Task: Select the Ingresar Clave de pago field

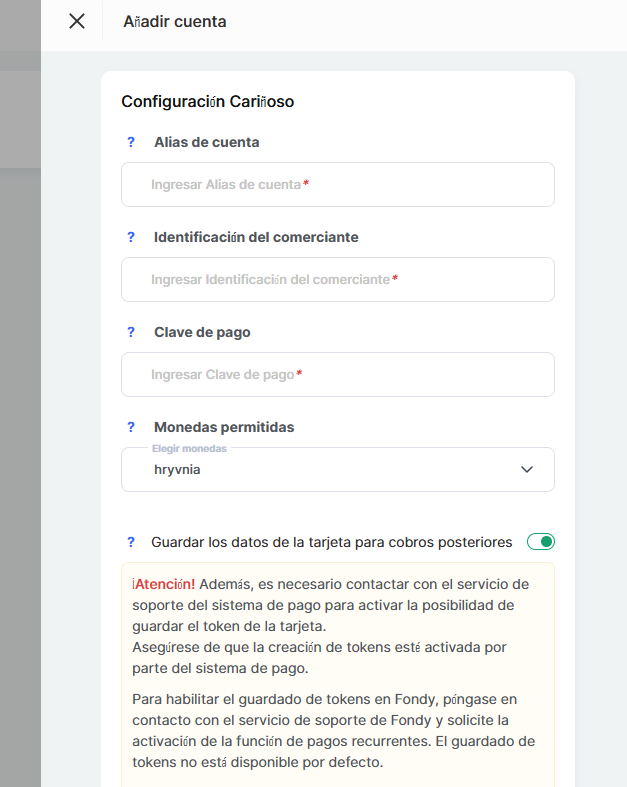Action: click(338, 374)
